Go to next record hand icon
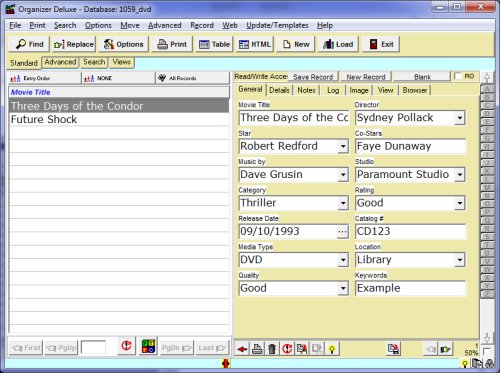Viewport: 500px width, 373px height. (x=445, y=349)
